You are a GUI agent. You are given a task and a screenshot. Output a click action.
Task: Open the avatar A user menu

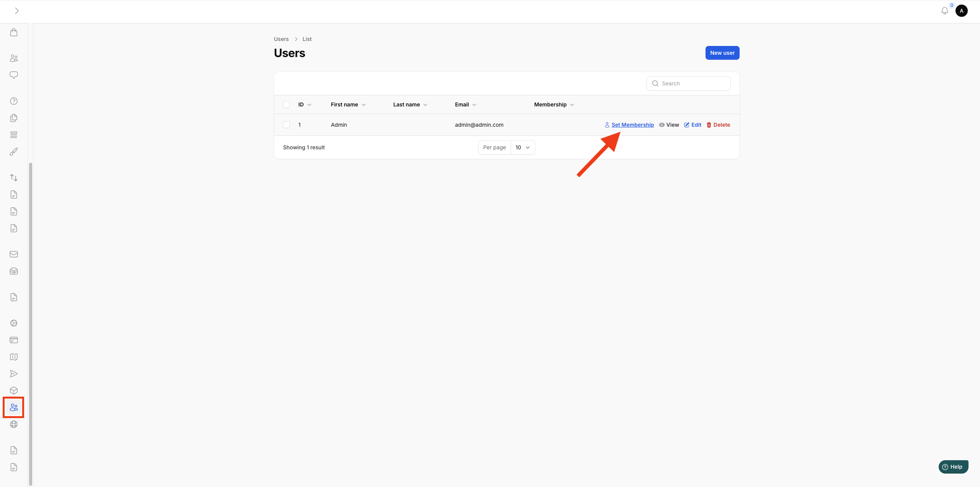(961, 11)
